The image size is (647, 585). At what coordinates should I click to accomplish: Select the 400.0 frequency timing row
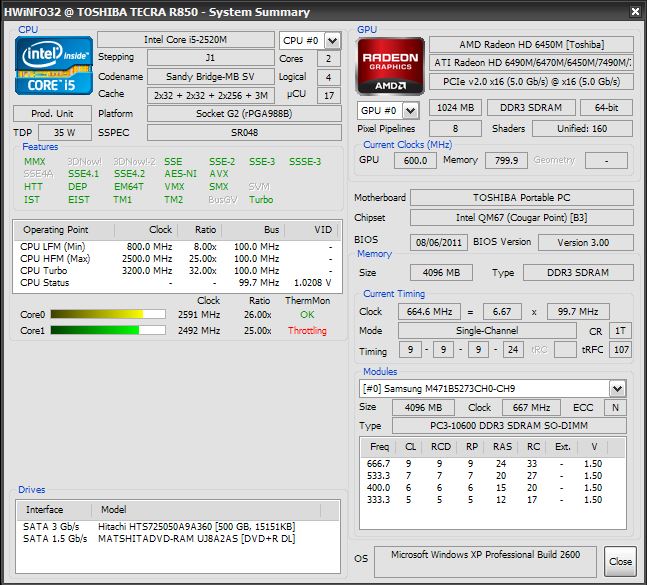(x=493, y=488)
